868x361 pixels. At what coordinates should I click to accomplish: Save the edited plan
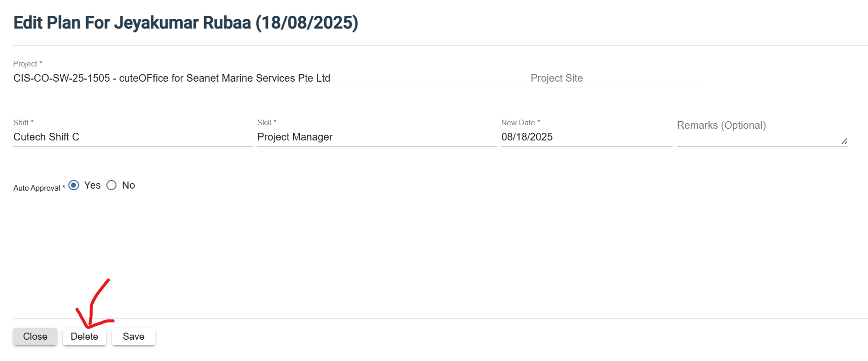[134, 337]
